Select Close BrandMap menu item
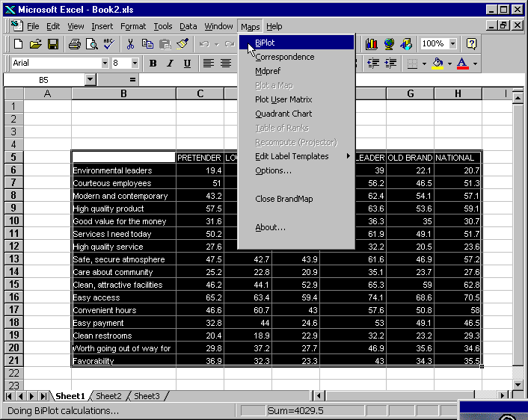Viewport: 528px width, 420px height. (x=296, y=199)
